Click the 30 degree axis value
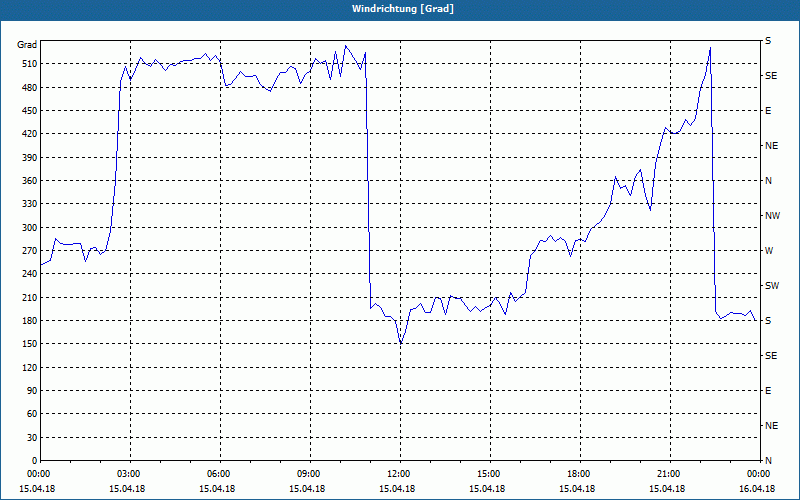This screenshot has width=800, height=500. (x=32, y=437)
